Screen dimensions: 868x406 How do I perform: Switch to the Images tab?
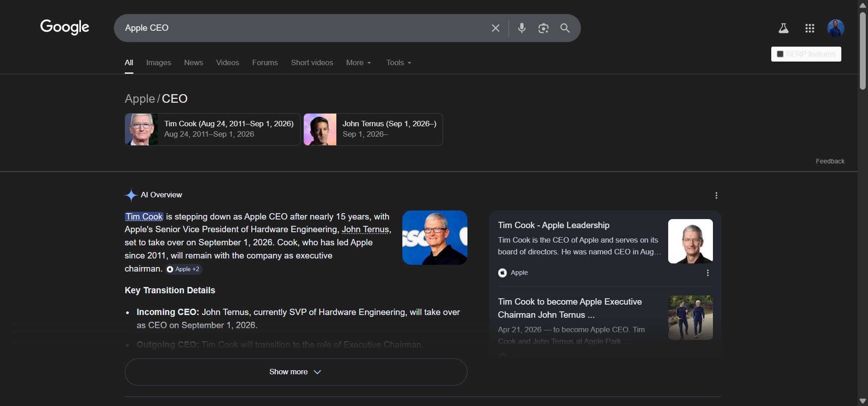click(159, 63)
